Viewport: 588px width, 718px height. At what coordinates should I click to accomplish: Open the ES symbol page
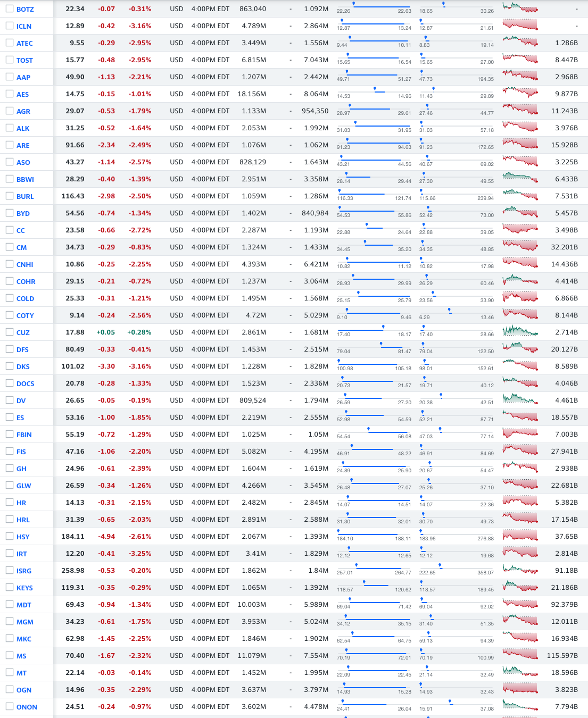pyautogui.click(x=20, y=418)
